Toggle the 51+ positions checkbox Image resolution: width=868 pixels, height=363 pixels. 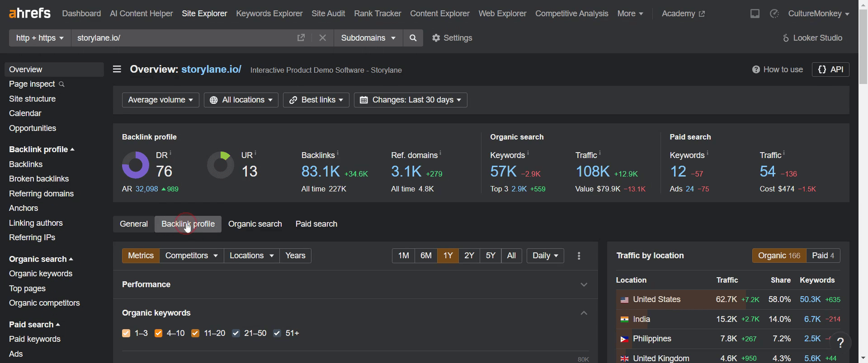tap(277, 333)
